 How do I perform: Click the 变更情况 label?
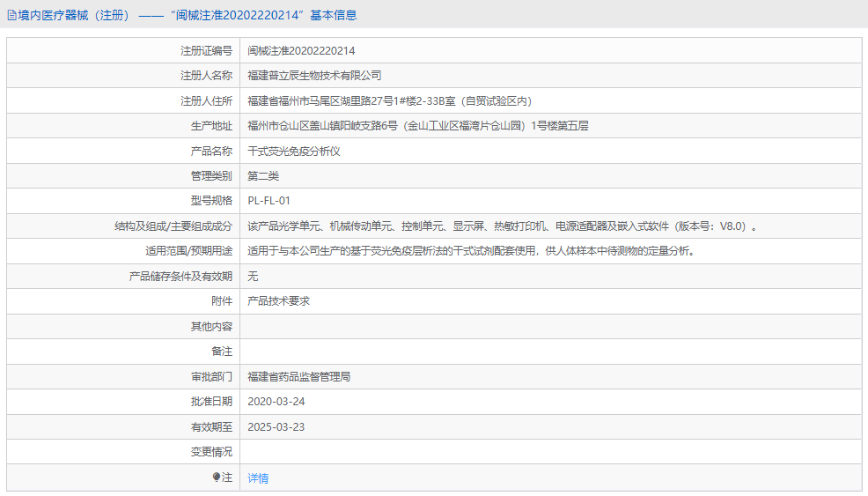(x=211, y=452)
